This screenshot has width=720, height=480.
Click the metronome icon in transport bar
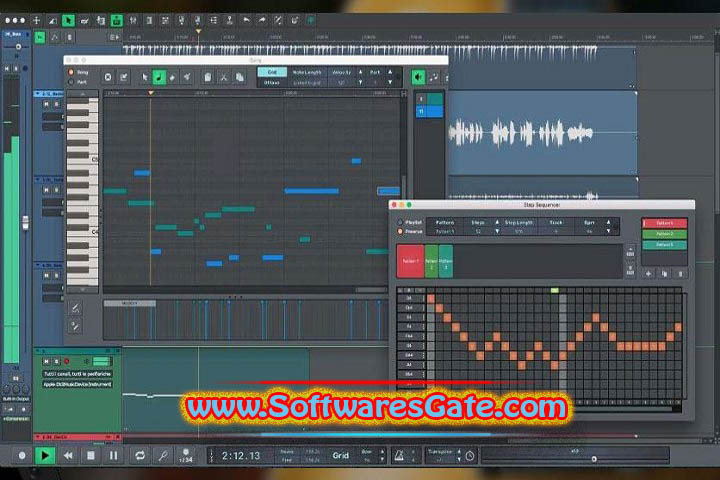click(x=399, y=456)
